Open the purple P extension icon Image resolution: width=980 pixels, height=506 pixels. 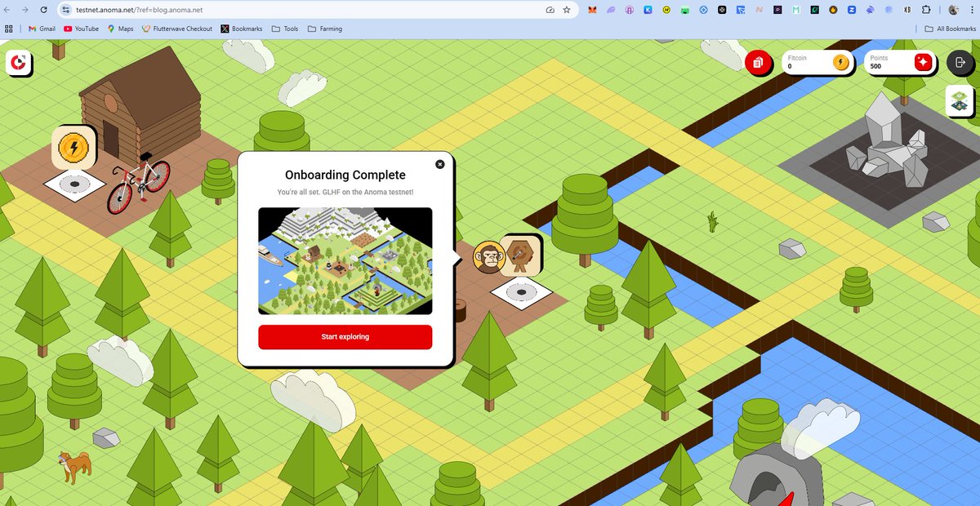(777, 10)
